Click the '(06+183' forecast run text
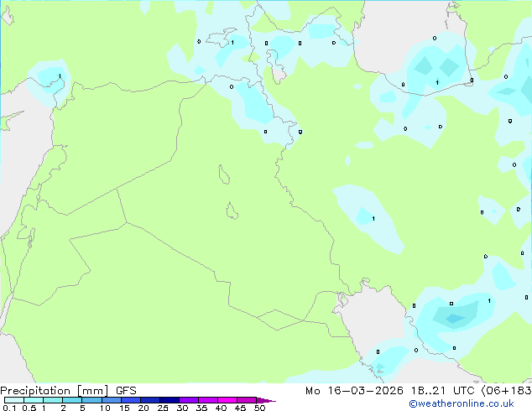 pos(506,391)
